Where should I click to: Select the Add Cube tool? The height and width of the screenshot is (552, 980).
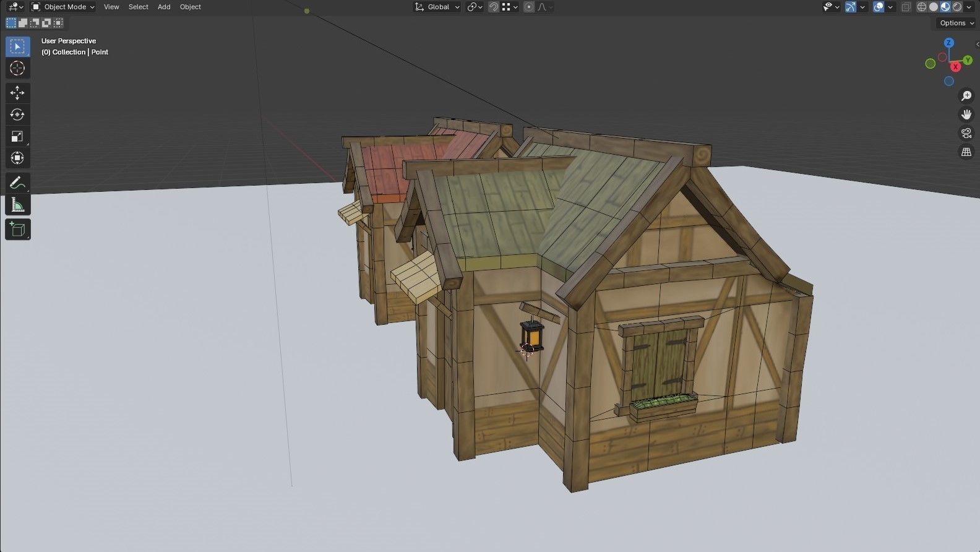pyautogui.click(x=17, y=230)
